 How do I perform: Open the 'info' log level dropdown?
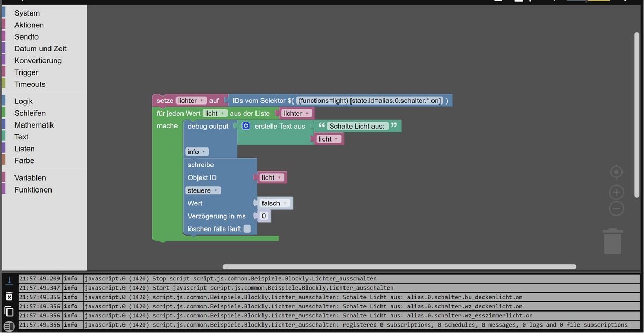(x=197, y=152)
